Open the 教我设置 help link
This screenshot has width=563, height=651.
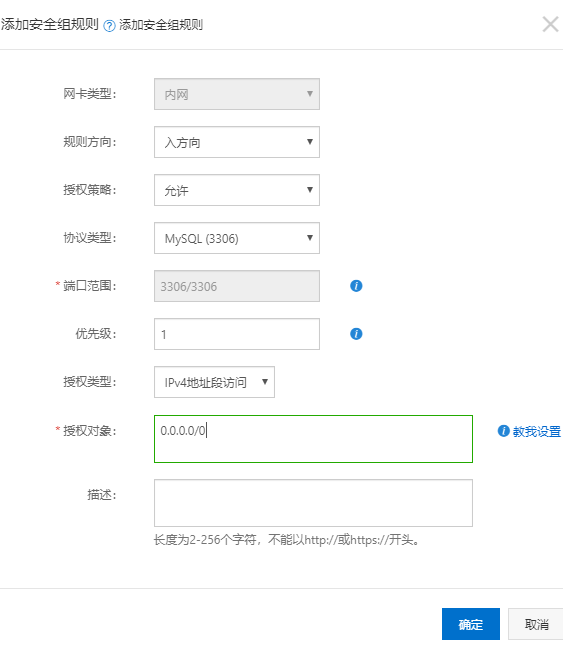click(x=536, y=431)
